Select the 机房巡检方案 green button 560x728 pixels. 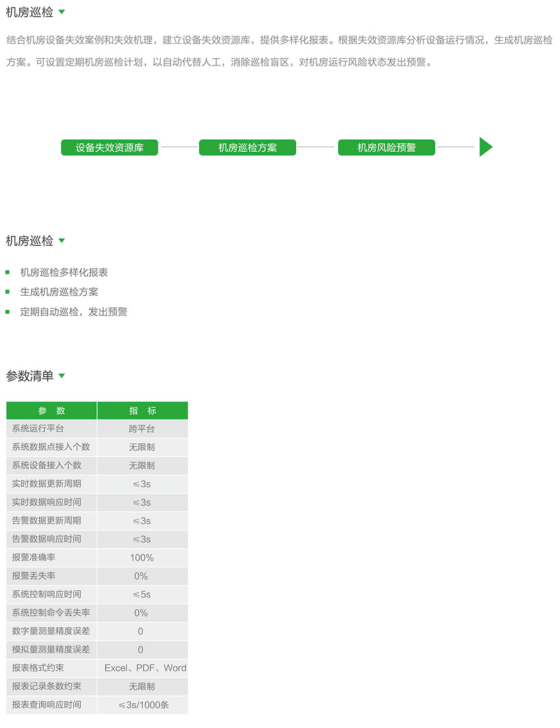coord(248,147)
